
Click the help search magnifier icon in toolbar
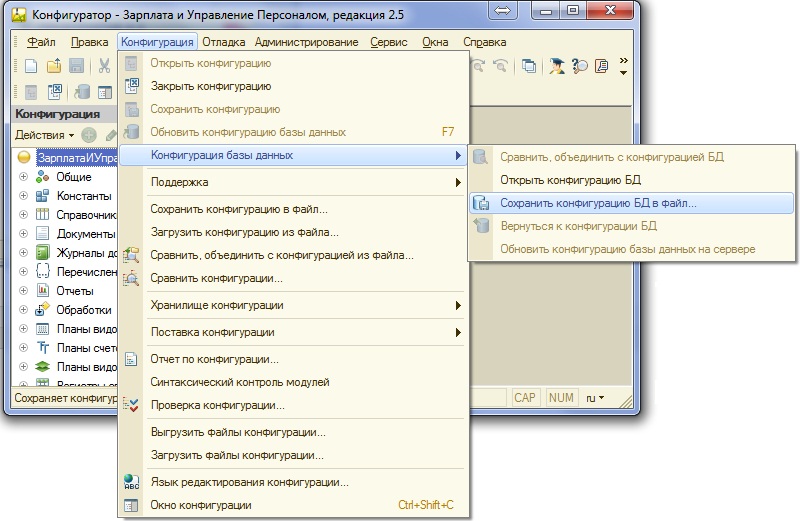pos(579,66)
